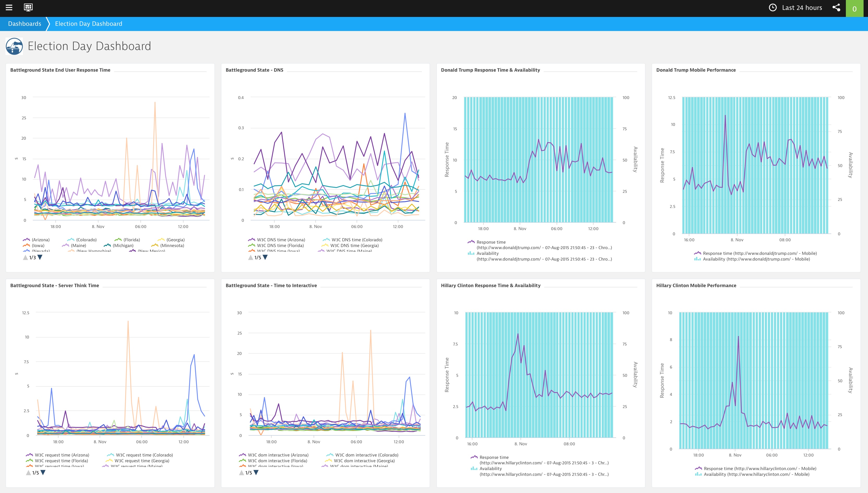Open the green problems counter showing 0
Viewport: 868px width, 493px height.
[x=854, y=8]
